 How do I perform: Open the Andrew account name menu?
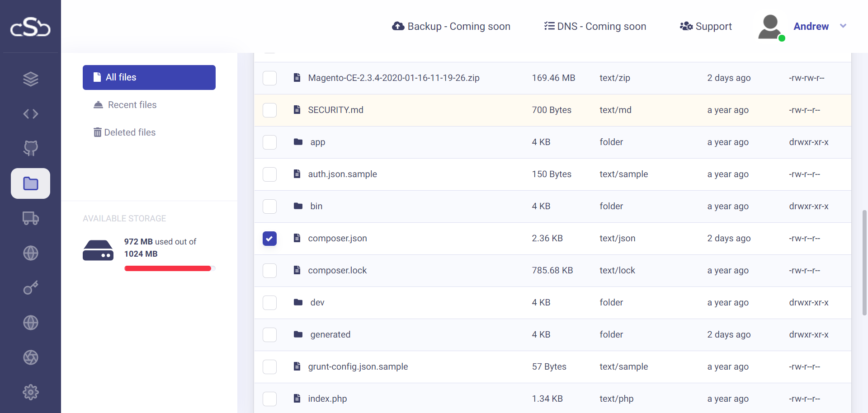[811, 26]
